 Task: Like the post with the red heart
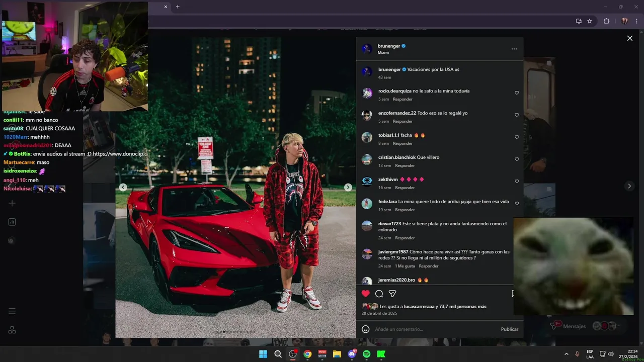[x=366, y=294]
